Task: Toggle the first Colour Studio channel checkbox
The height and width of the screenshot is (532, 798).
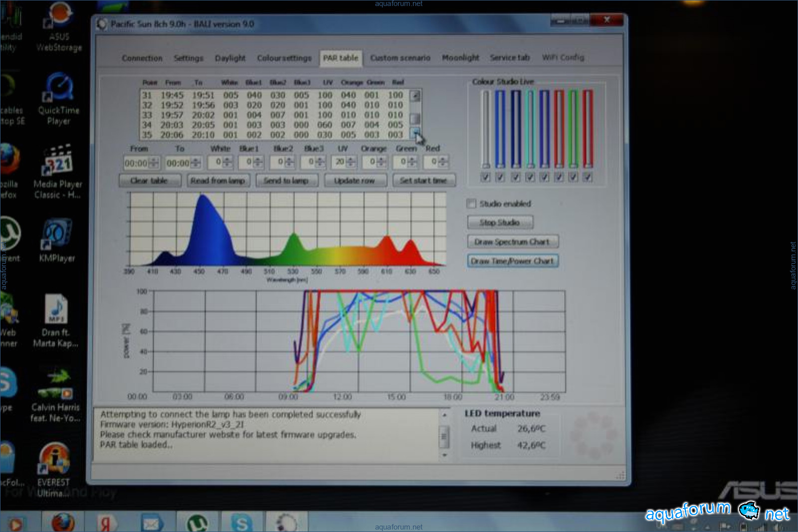Action: 485,177
